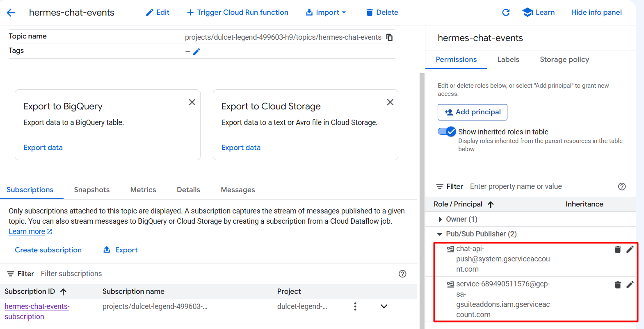This screenshot has height=329, width=644.
Task: Click the subscriptions Filter list icon
Action: pyautogui.click(x=11, y=274)
